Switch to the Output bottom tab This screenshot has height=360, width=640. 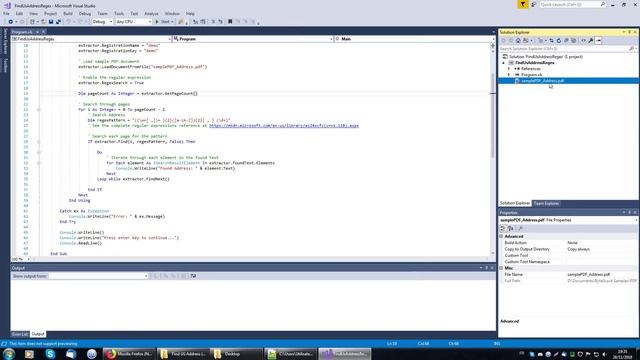pyautogui.click(x=38, y=334)
